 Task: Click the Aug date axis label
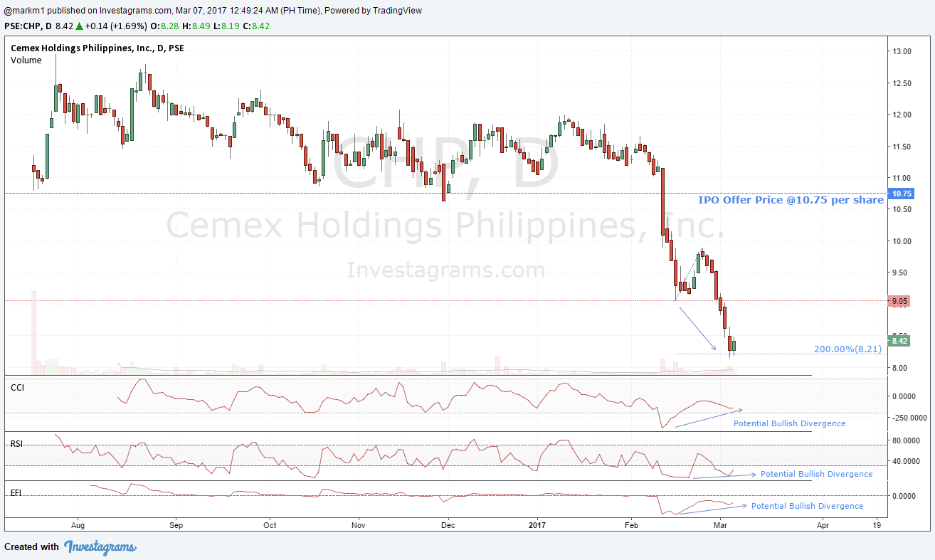point(78,525)
